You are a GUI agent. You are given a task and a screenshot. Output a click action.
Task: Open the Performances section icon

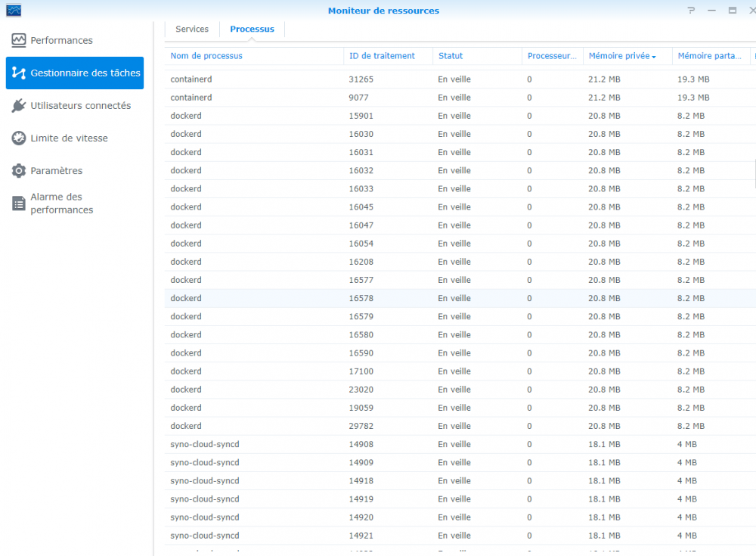pyautogui.click(x=19, y=40)
